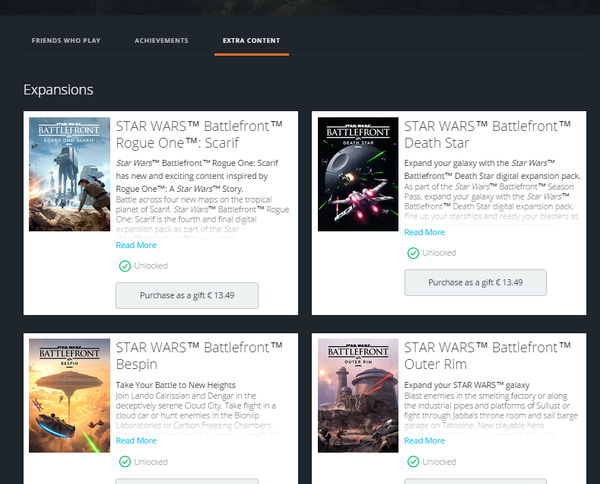Purchase Rogue One: Scarif as a gift
This screenshot has width=600, height=484.
[x=187, y=295]
